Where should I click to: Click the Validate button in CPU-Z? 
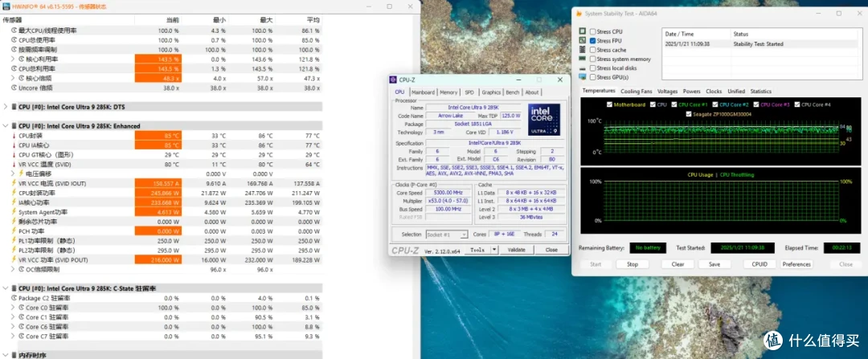pos(517,250)
